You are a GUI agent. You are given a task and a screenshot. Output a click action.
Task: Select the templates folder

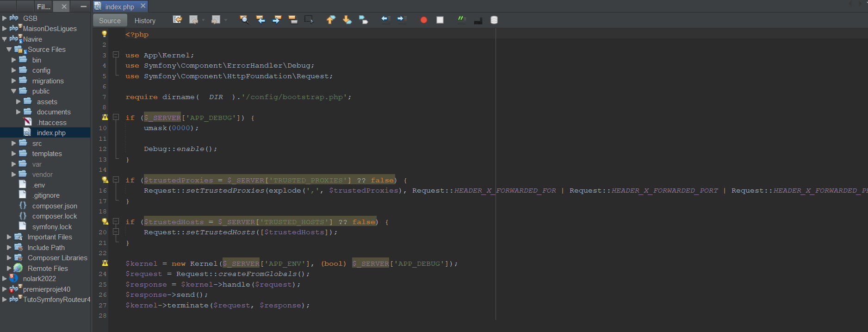(47, 153)
